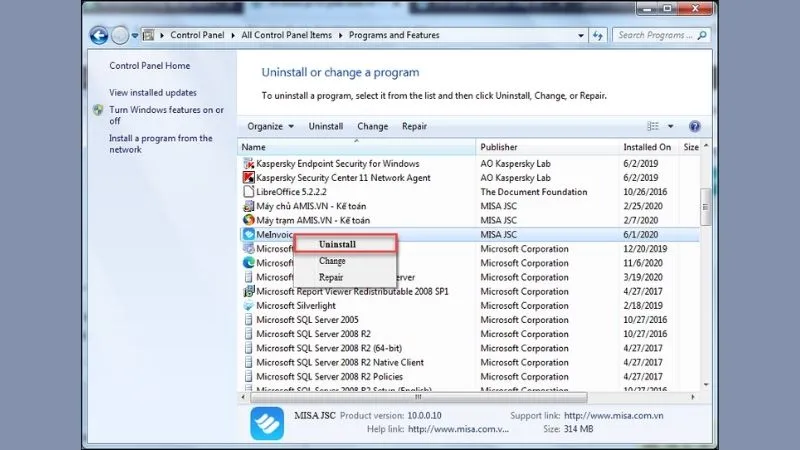800x450 pixels.
Task: Click the LibreOffice 5.2.2.2 file icon
Action: (248, 192)
